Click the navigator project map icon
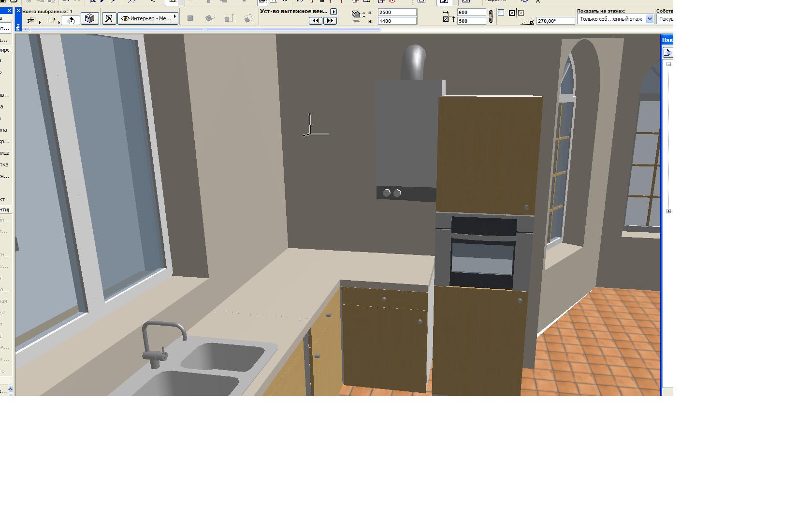Screen dimensions: 812x508 coord(668,52)
